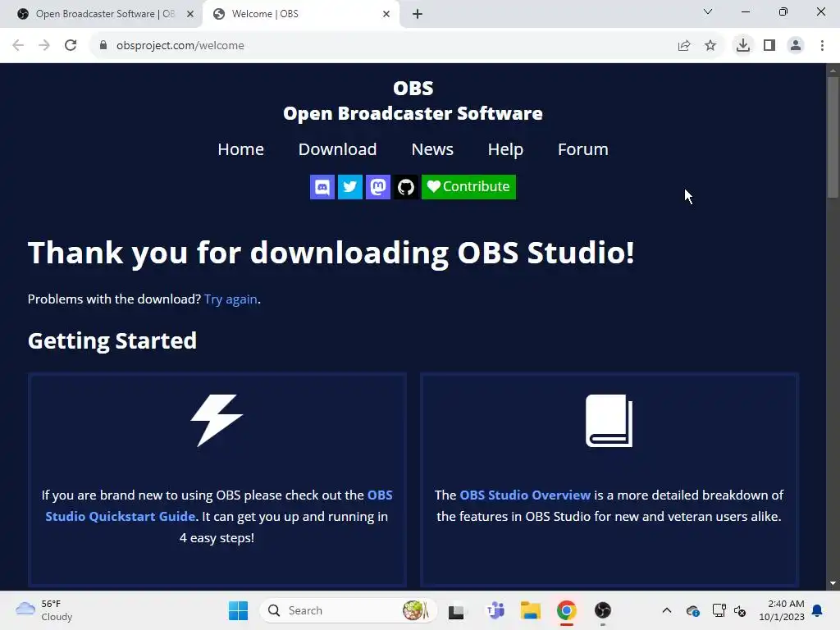Open the OBS Studio Overview link
Screen dimensions: 840x630
tap(525, 495)
